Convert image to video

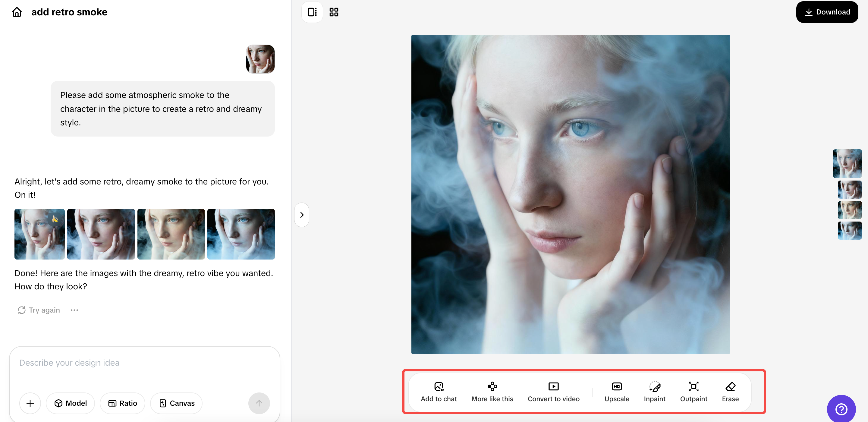(x=553, y=391)
